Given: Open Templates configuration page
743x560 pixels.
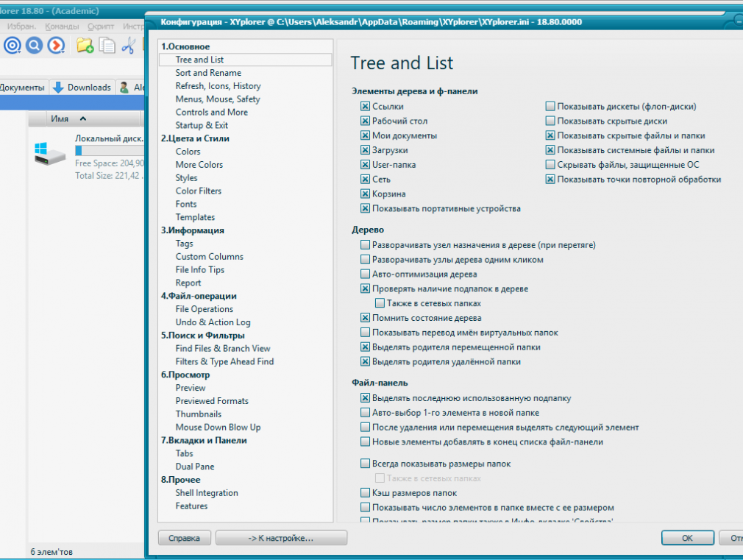Looking at the screenshot, I should (195, 217).
